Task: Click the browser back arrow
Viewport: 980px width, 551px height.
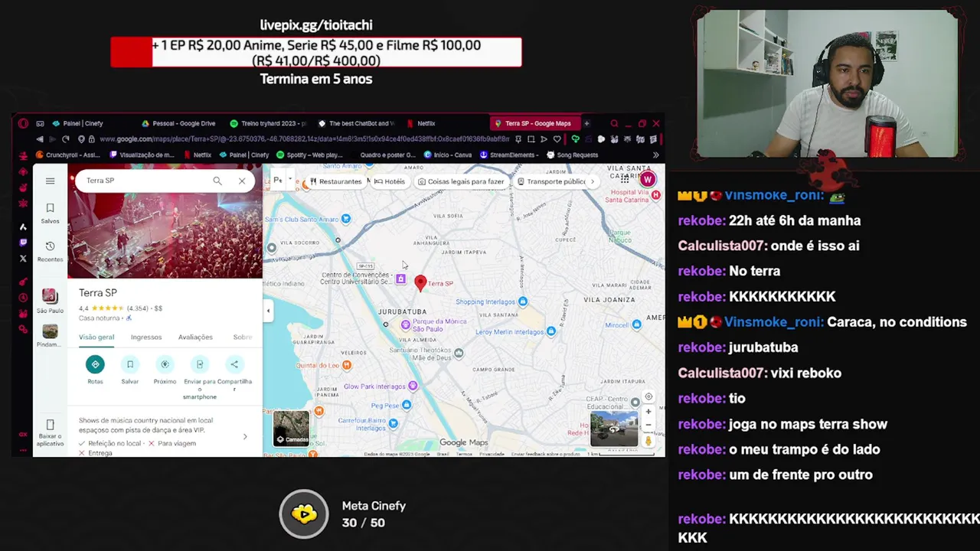Action: click(x=40, y=139)
